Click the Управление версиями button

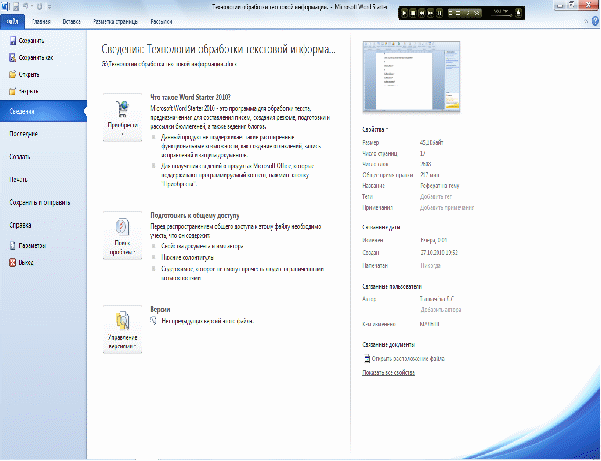(x=122, y=330)
